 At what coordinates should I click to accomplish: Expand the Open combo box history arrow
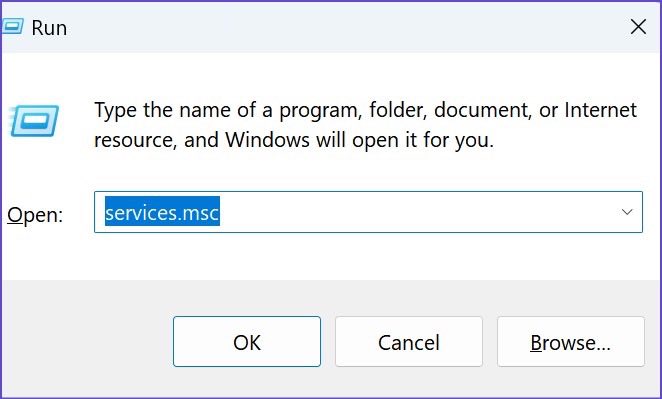coord(627,212)
